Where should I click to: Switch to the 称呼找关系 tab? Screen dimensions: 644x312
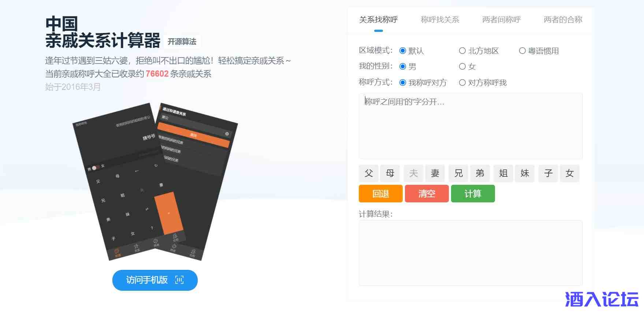[440, 20]
